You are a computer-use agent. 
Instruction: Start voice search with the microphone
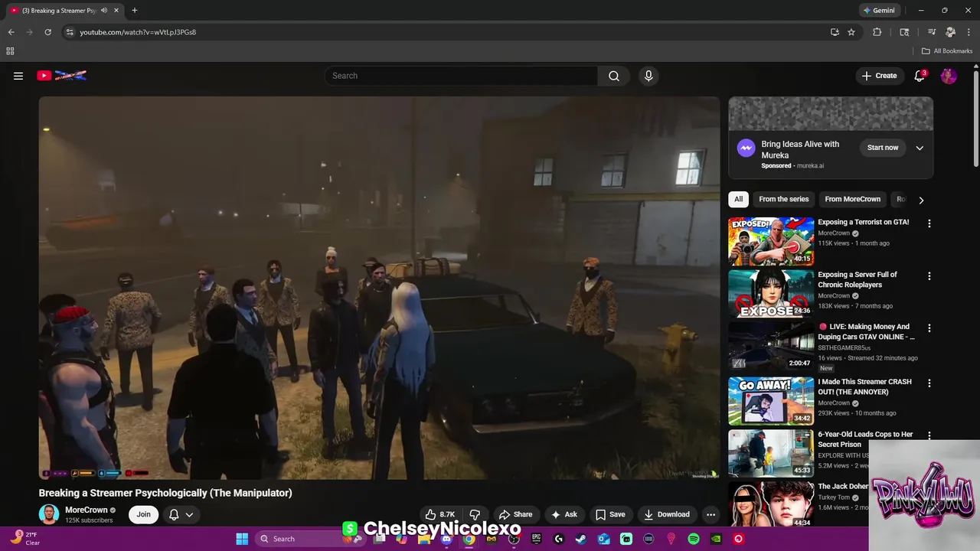click(648, 76)
